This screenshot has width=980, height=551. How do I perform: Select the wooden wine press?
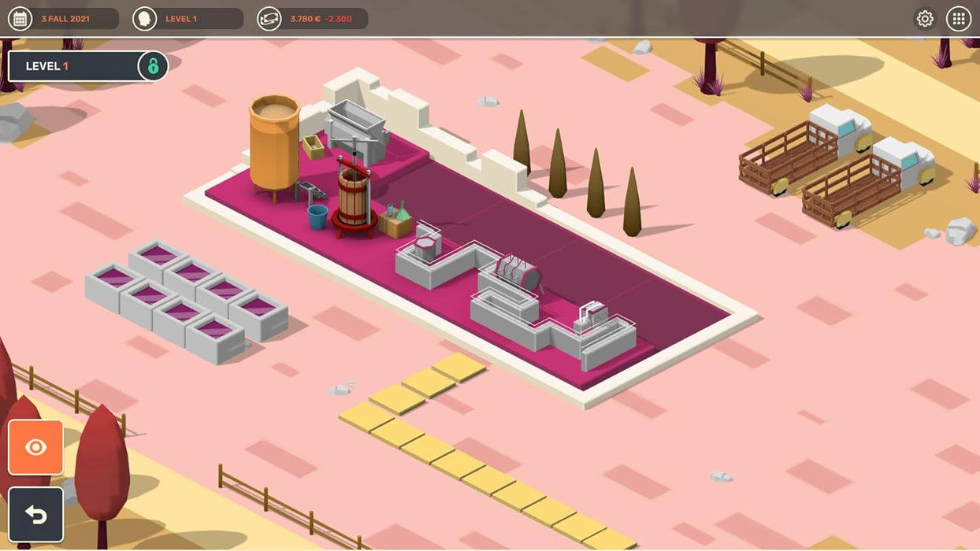pos(355,197)
